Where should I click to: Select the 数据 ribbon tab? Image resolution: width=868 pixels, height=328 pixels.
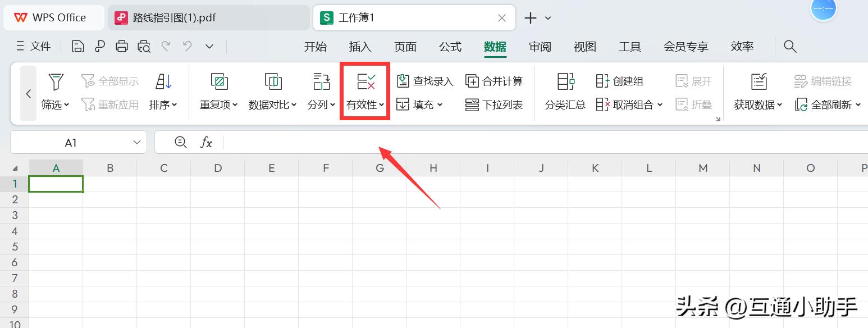coord(495,47)
